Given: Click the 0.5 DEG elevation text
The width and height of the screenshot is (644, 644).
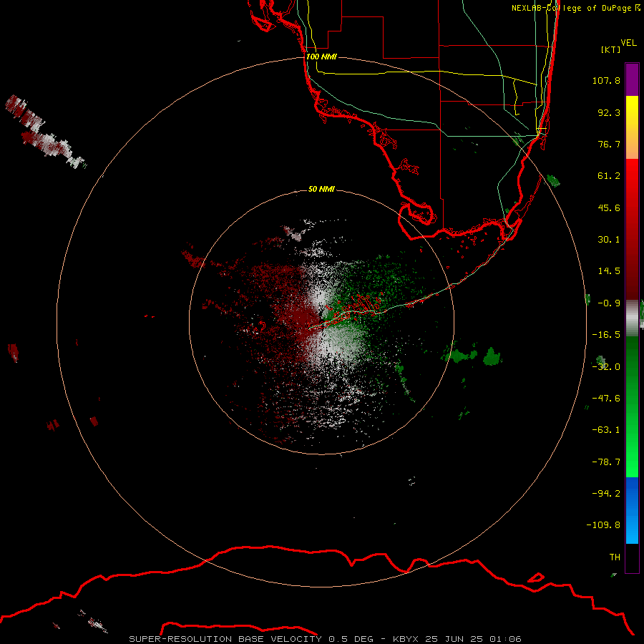Looking at the screenshot, I should (x=351, y=639).
